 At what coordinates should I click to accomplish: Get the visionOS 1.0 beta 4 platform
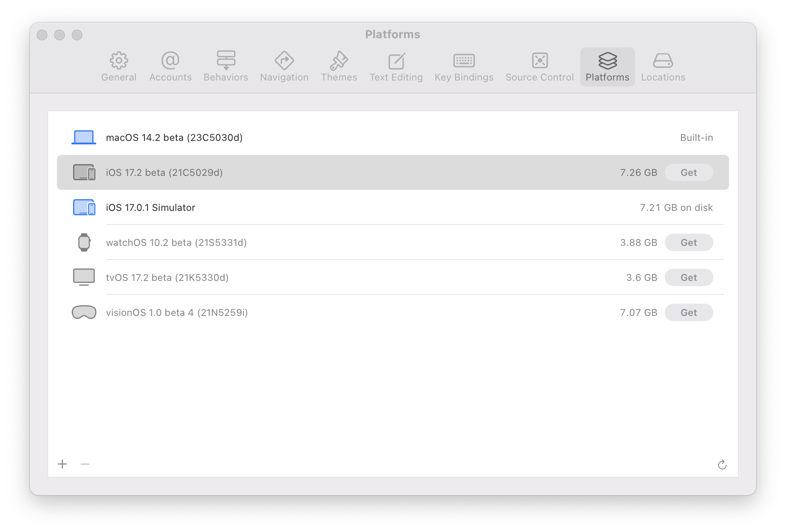[x=689, y=312]
